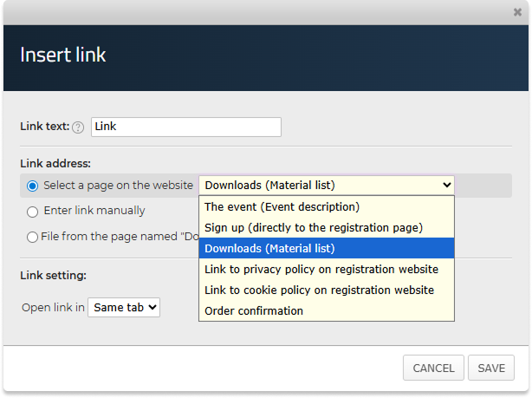This screenshot has height=398, width=532.
Task: Click the 'Select a page on the website' label
Action: (x=118, y=186)
